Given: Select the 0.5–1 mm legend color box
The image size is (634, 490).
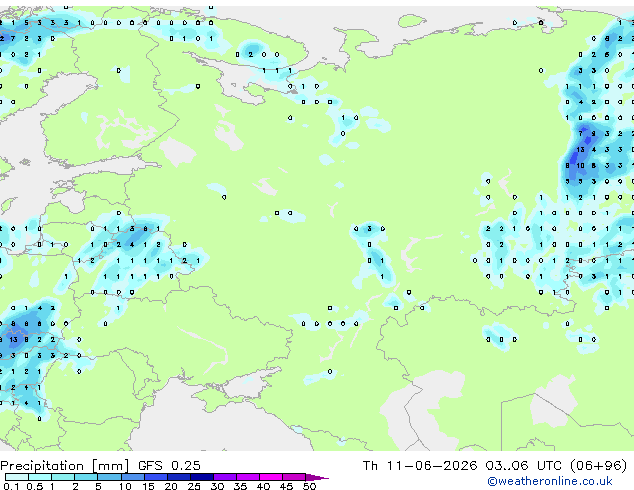Looking at the screenshot, I should (x=40, y=477).
